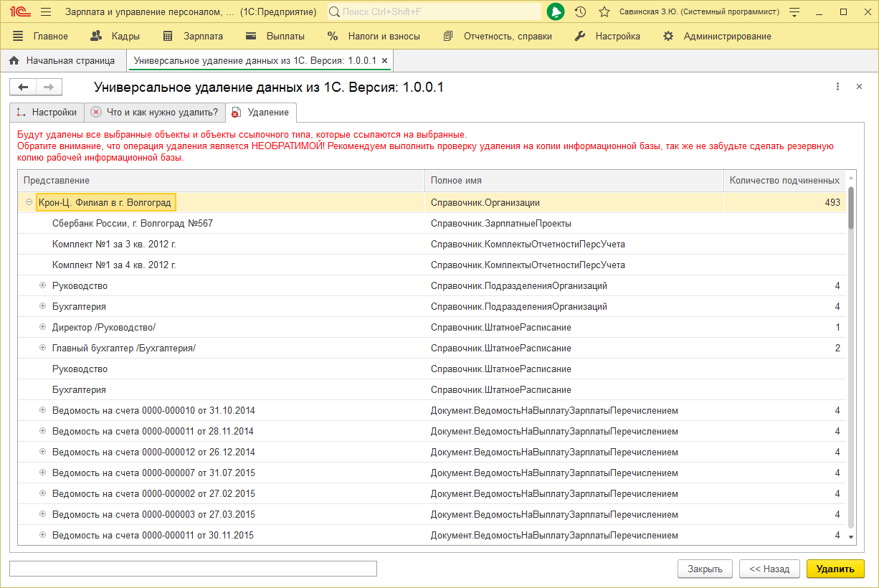Open the hamburger main menu icon
The image size is (879, 588).
click(x=46, y=12)
